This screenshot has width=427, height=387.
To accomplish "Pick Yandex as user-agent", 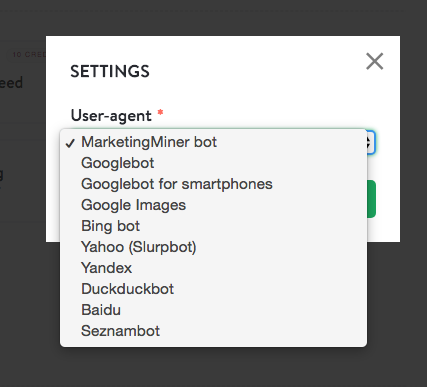I will [x=213, y=268].
